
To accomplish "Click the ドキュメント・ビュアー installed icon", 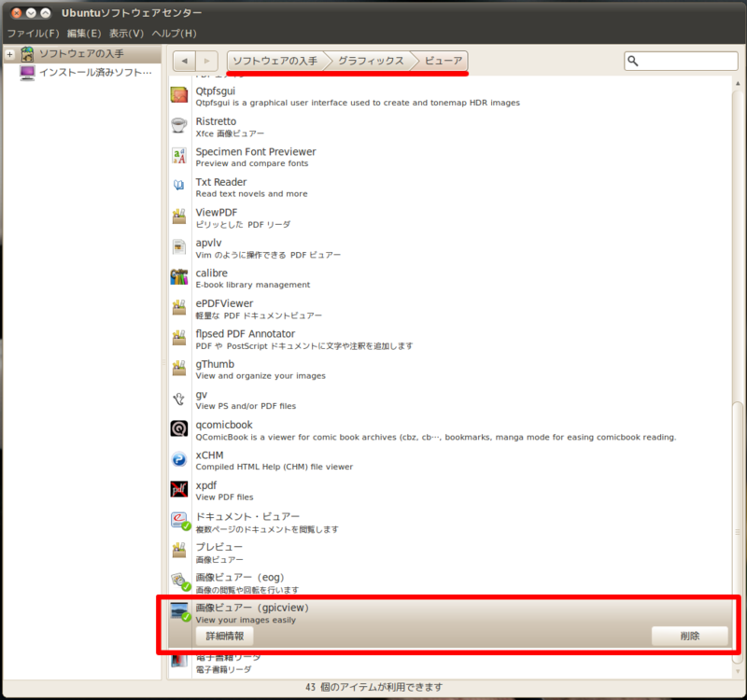I will pyautogui.click(x=180, y=521).
